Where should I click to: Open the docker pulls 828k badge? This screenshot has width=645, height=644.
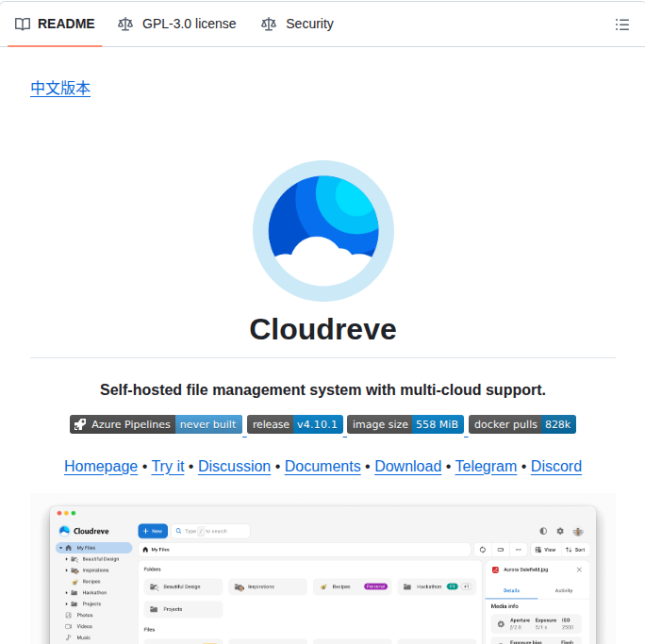click(x=522, y=424)
